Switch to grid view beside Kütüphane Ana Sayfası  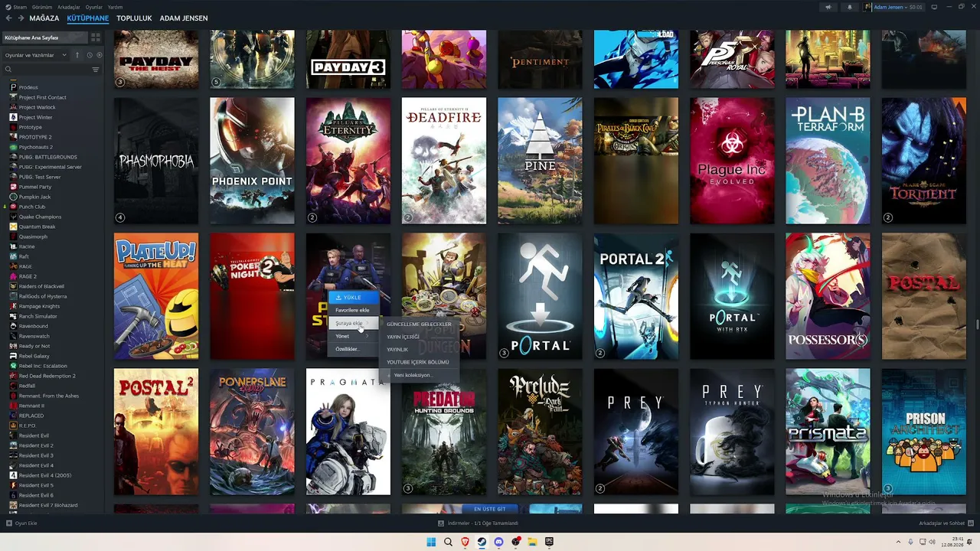pyautogui.click(x=96, y=37)
